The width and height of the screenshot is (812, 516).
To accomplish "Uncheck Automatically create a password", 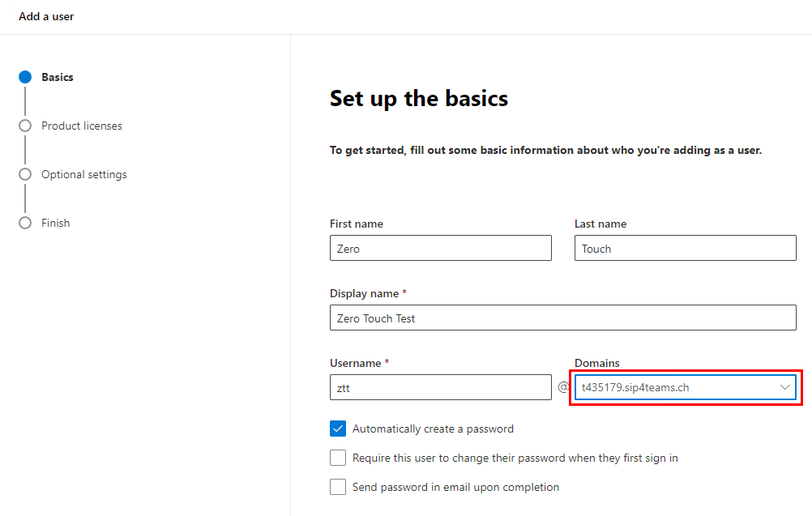I will coord(338,429).
